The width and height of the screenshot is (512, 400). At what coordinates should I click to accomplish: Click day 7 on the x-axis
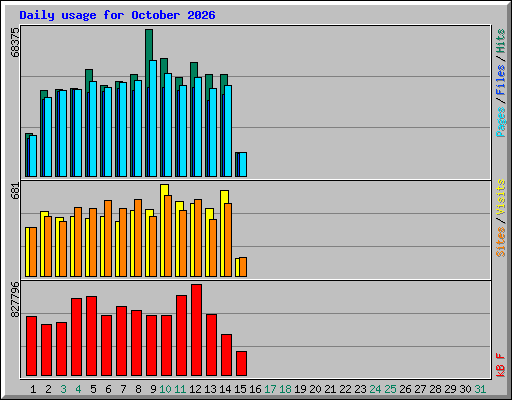coord(123,389)
